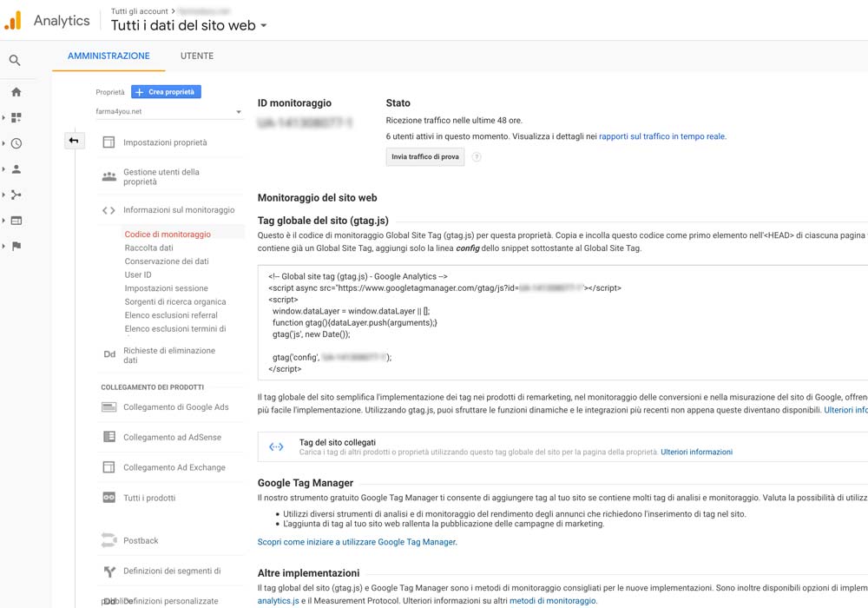Click the Google Analytics logo

click(x=13, y=21)
